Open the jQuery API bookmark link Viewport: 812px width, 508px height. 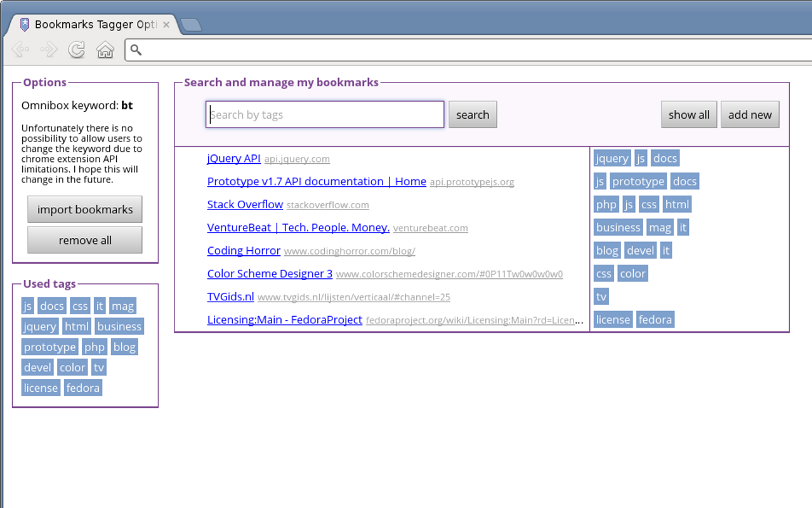coord(234,158)
